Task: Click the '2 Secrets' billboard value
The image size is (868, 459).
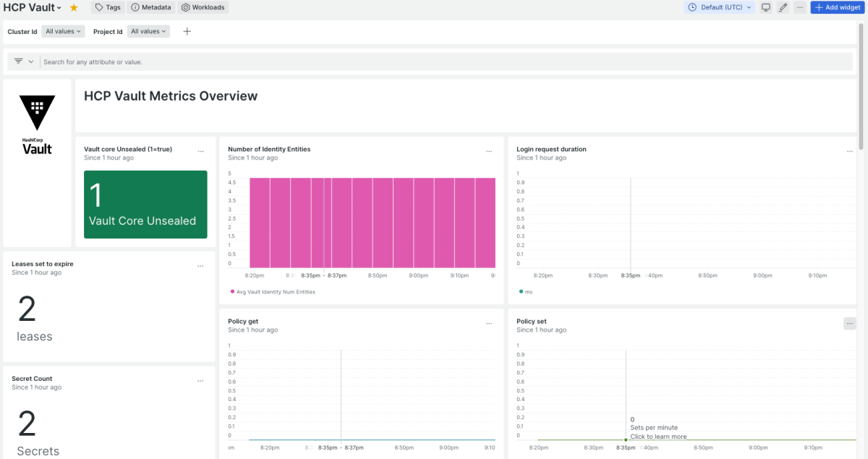Action: [x=38, y=434]
